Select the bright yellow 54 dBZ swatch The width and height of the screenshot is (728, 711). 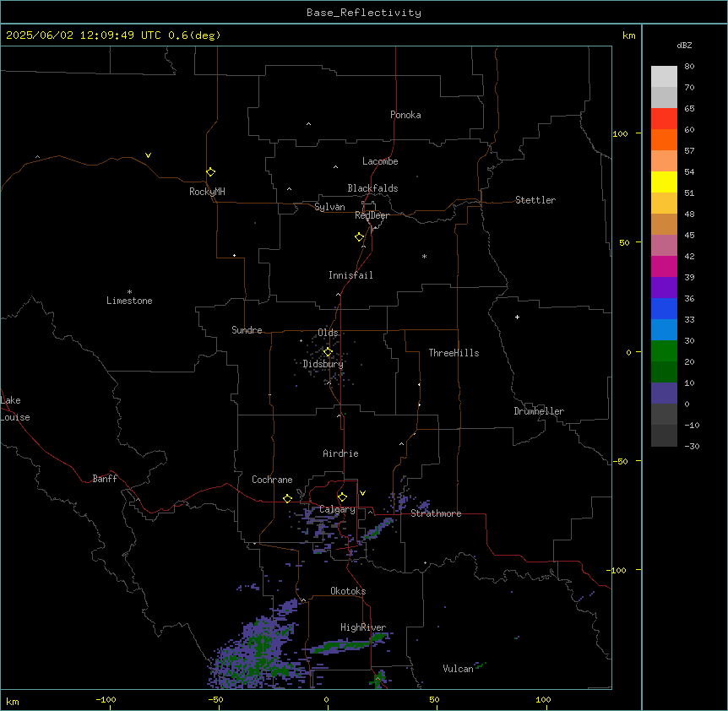click(x=664, y=182)
